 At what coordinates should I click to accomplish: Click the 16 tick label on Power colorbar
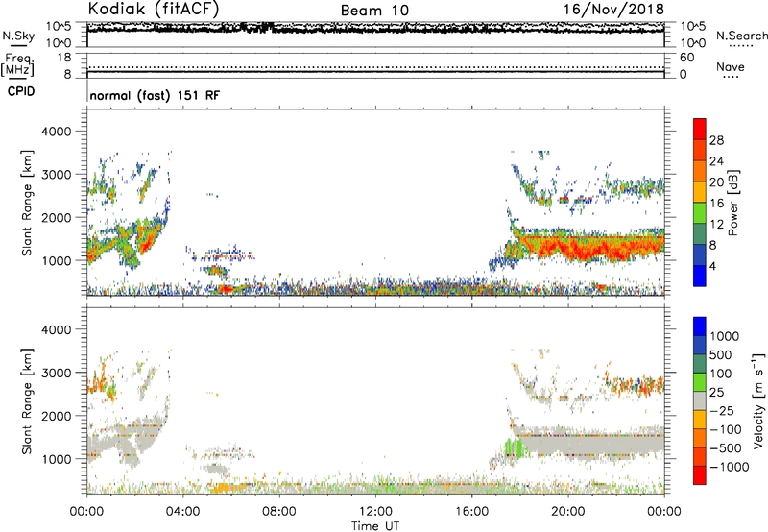click(x=716, y=204)
